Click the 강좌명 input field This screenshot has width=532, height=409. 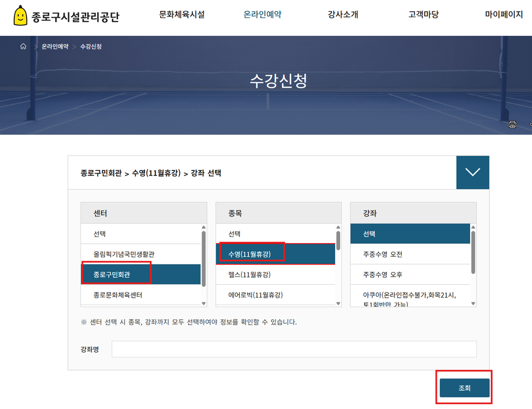click(x=294, y=349)
